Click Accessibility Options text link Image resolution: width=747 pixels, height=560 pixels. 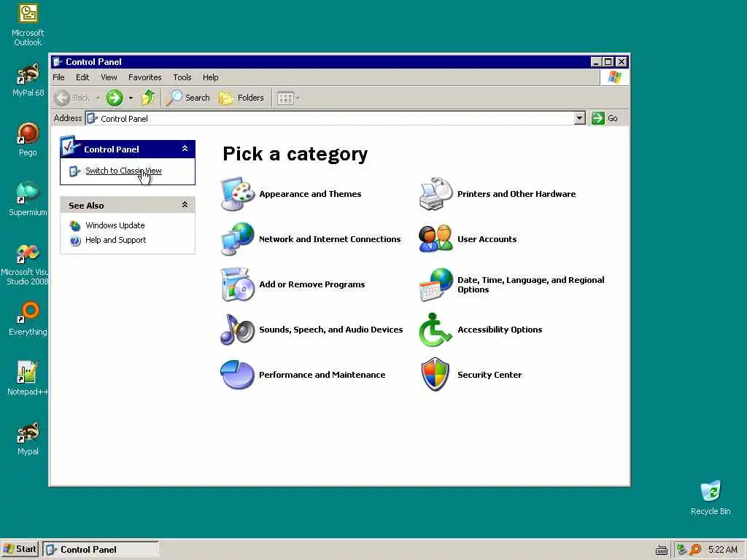coord(500,330)
